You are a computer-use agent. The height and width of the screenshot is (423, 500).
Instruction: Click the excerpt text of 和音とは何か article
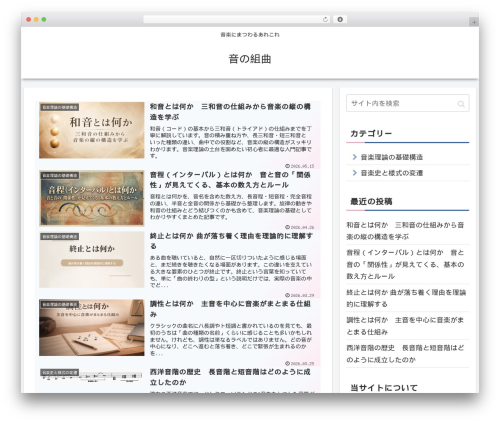click(x=231, y=142)
